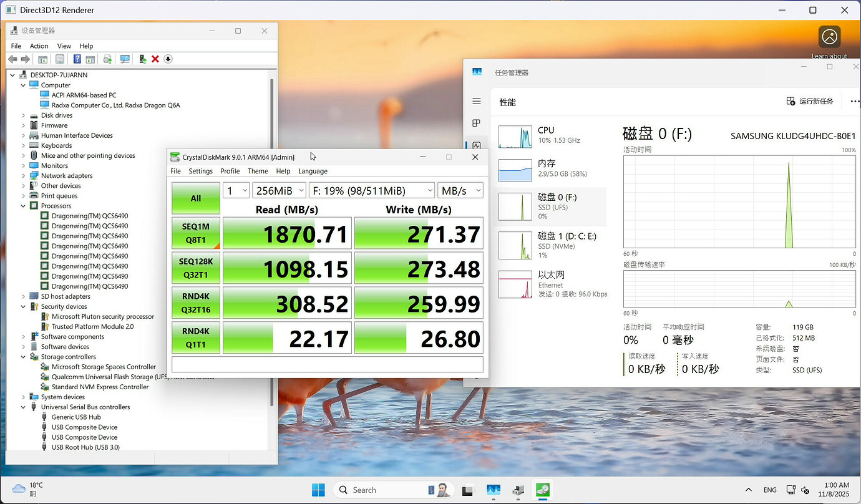Click the Disable device down-arrow icon
The width and height of the screenshot is (861, 504).
coord(168,59)
